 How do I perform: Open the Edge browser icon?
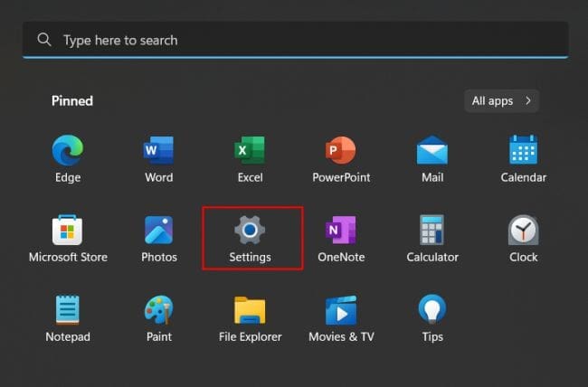[x=68, y=150]
